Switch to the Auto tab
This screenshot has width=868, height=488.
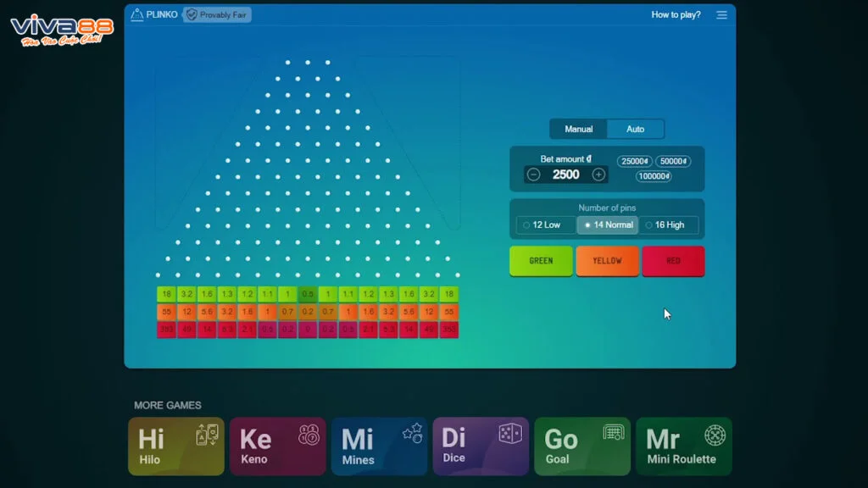pyautogui.click(x=635, y=129)
